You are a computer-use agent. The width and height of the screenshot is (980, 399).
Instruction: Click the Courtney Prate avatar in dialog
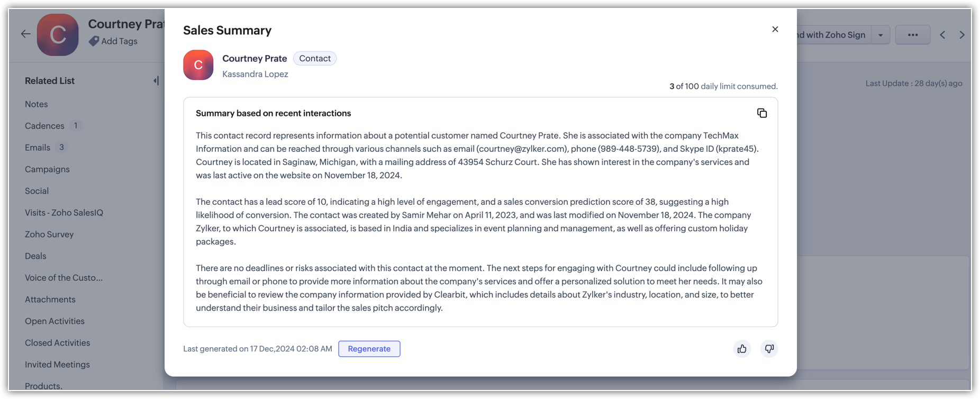click(198, 65)
